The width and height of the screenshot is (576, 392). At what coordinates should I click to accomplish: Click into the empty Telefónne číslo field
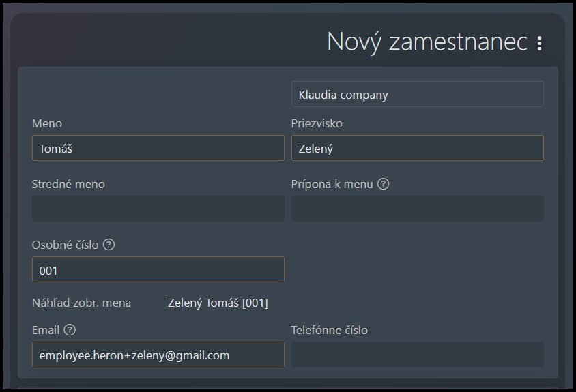417,355
